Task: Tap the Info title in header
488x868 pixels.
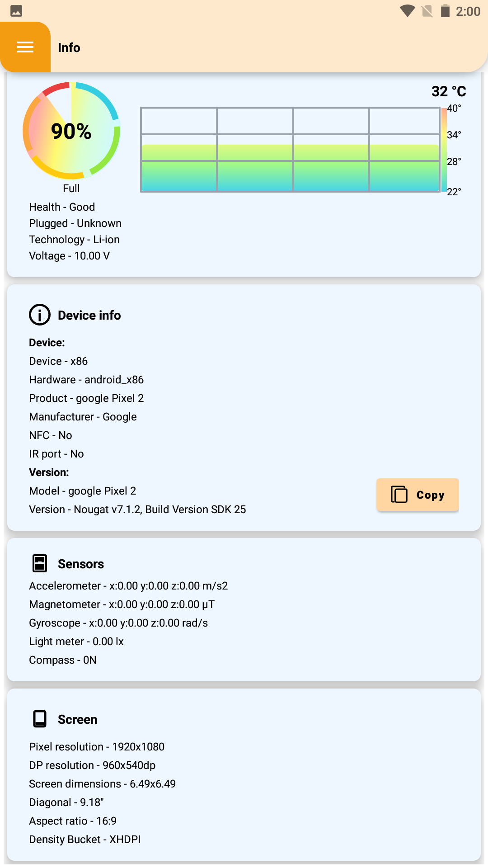Action: pos(69,47)
